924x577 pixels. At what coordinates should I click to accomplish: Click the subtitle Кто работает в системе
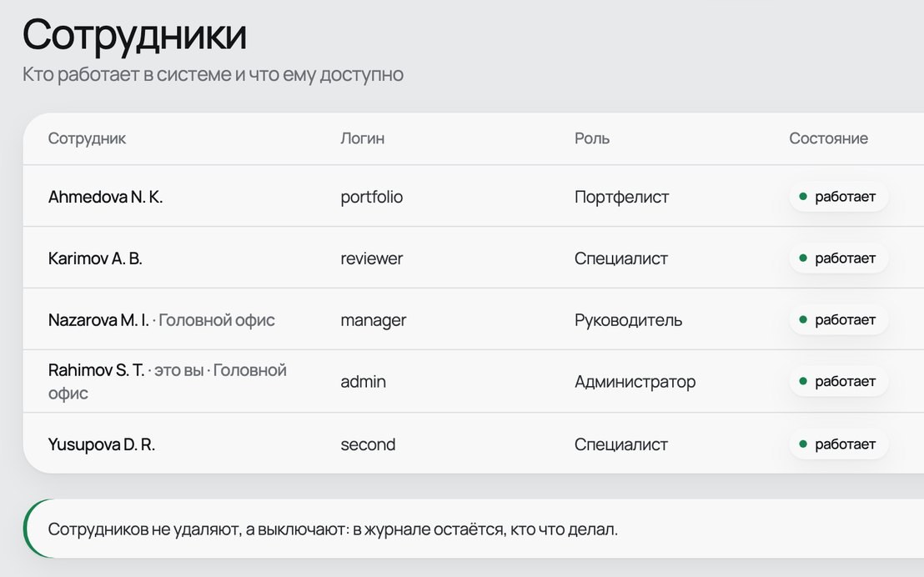coord(213,75)
